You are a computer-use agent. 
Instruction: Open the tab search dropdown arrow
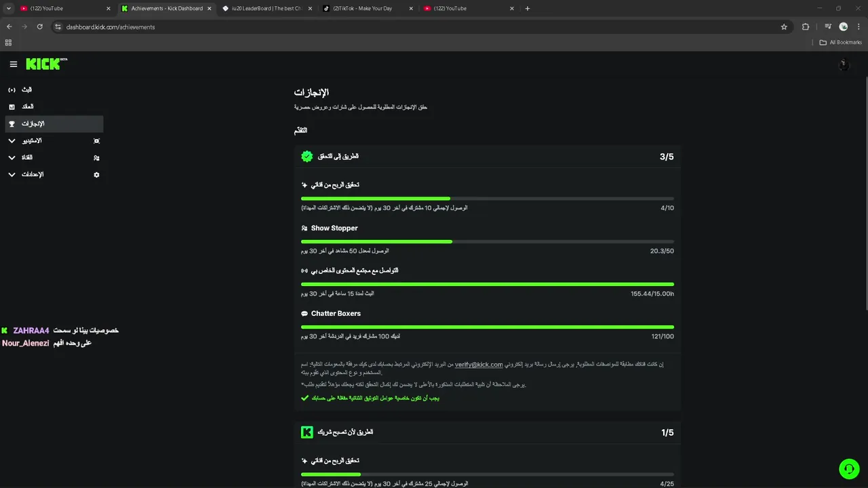tap(8, 8)
